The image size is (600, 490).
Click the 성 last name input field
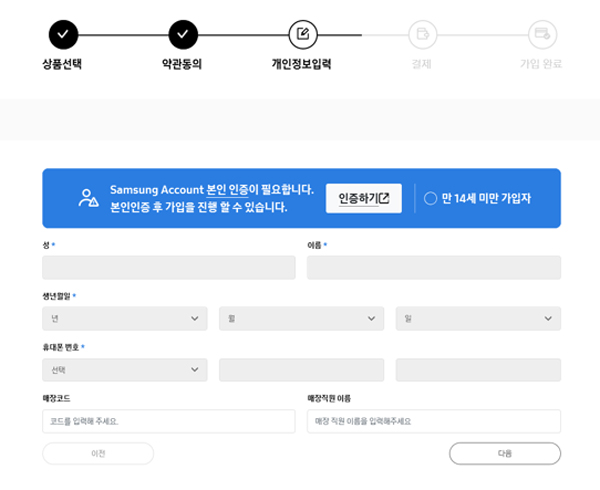coord(169,267)
